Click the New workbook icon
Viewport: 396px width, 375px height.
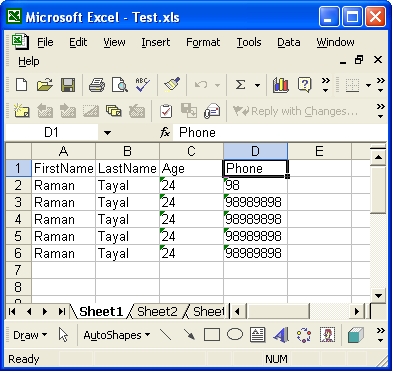[x=22, y=85]
